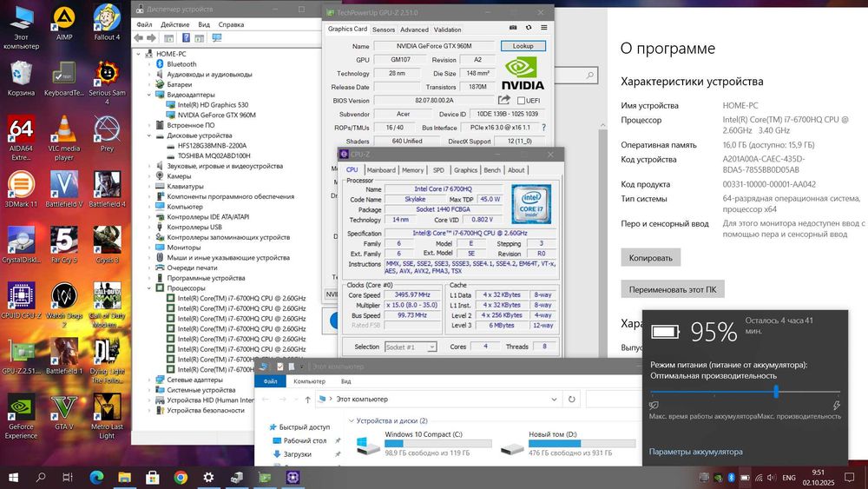Open the Far Cry 5 desktop icon
This screenshot has height=489, width=868.
point(64,245)
